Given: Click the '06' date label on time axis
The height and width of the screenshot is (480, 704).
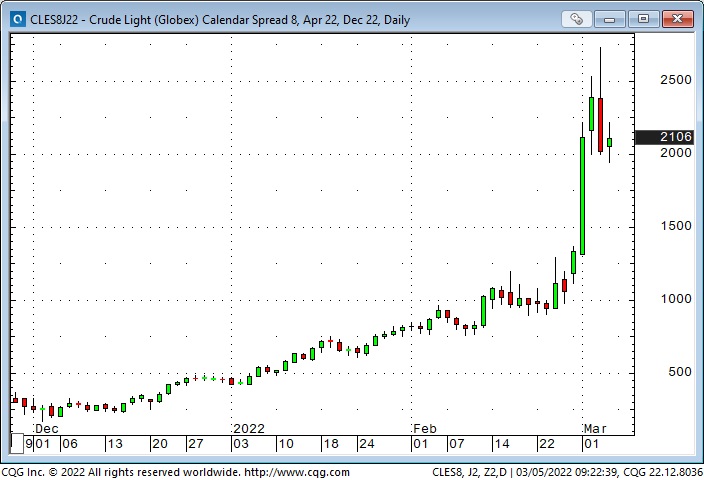Looking at the screenshot, I should coord(70,444).
